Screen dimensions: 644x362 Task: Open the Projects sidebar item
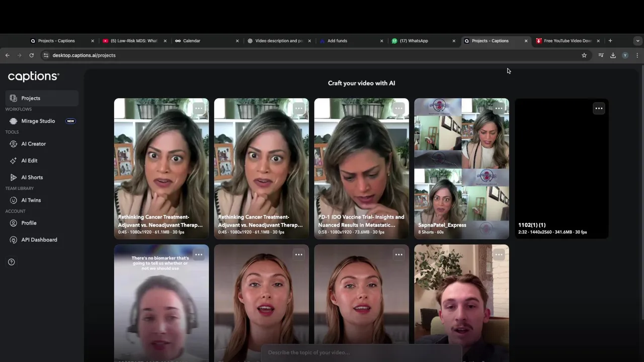click(41, 98)
